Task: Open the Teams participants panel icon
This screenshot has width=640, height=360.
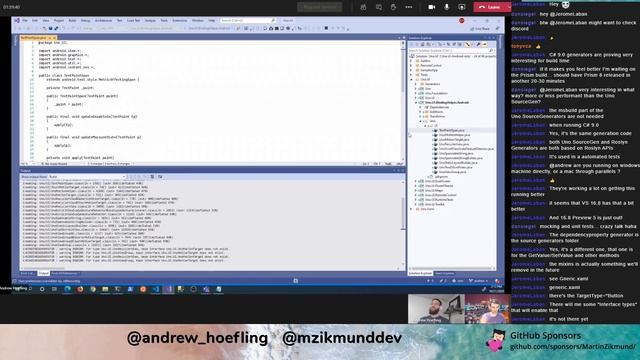Action: (x=363, y=7)
